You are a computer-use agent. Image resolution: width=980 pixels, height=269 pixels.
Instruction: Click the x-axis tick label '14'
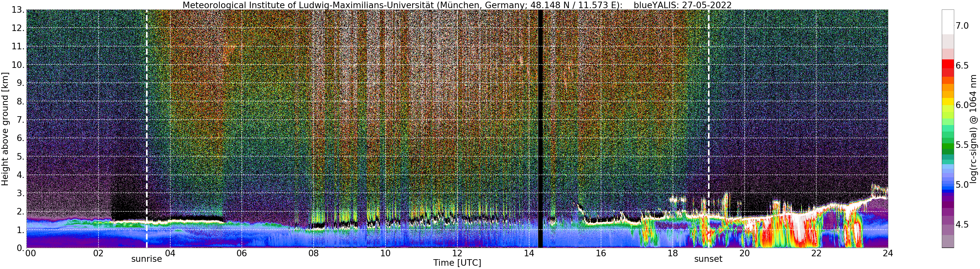point(529,254)
